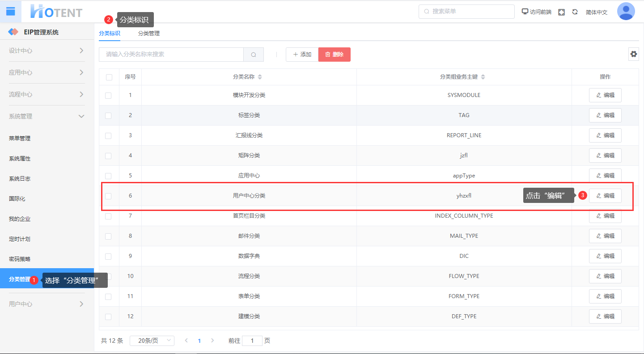Switch to the 分类管理 tab
The image size is (644, 354).
pyautogui.click(x=148, y=34)
